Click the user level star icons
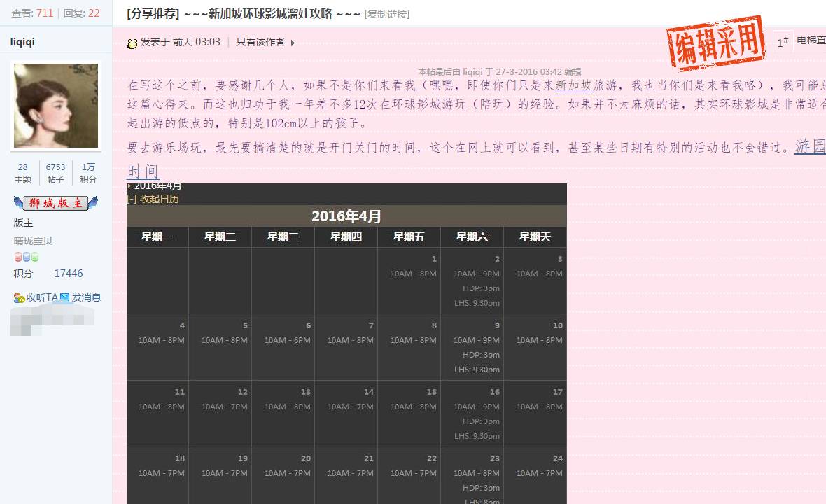The width and height of the screenshot is (826, 504). pyautogui.click(x=27, y=257)
